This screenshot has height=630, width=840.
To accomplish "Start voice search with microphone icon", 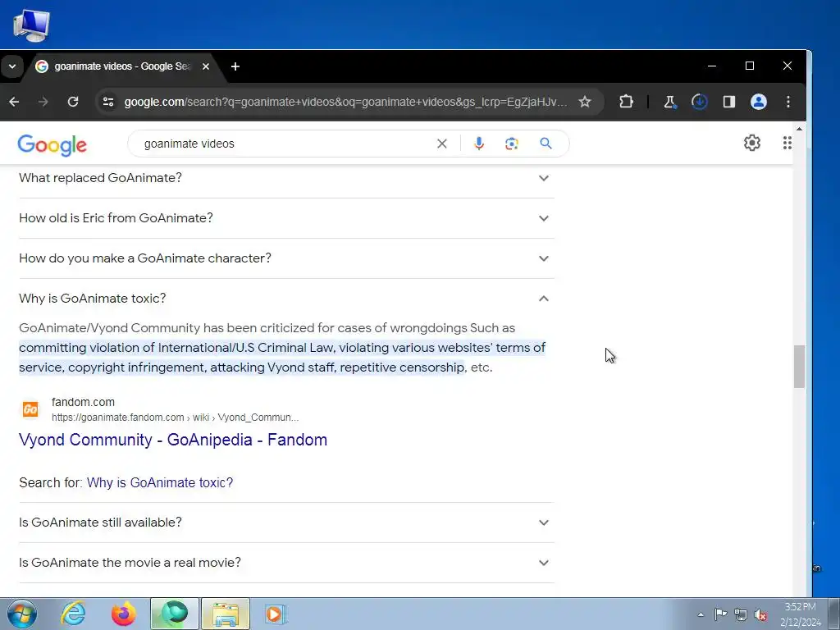I will [x=479, y=144].
